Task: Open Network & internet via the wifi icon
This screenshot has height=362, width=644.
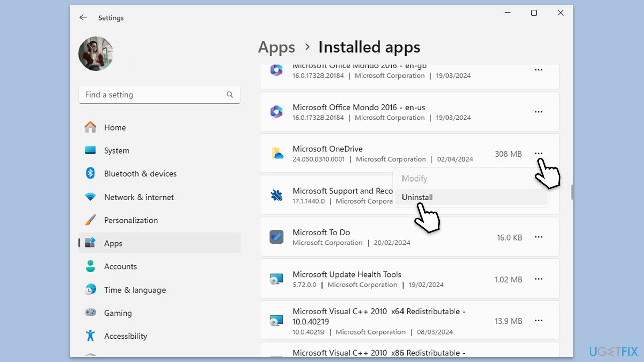Action: (x=90, y=197)
